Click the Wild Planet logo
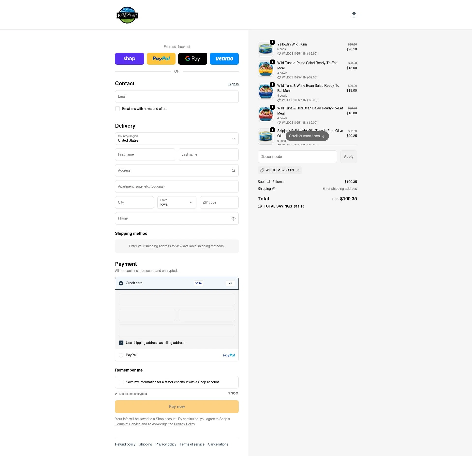472x476 pixels. tap(127, 15)
